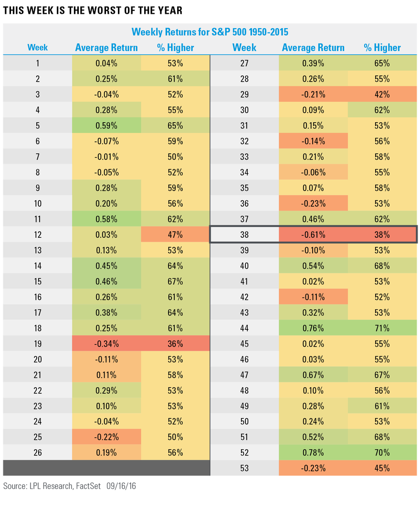Click the highlighted week 38 row number
420x529 pixels.
click(x=244, y=235)
